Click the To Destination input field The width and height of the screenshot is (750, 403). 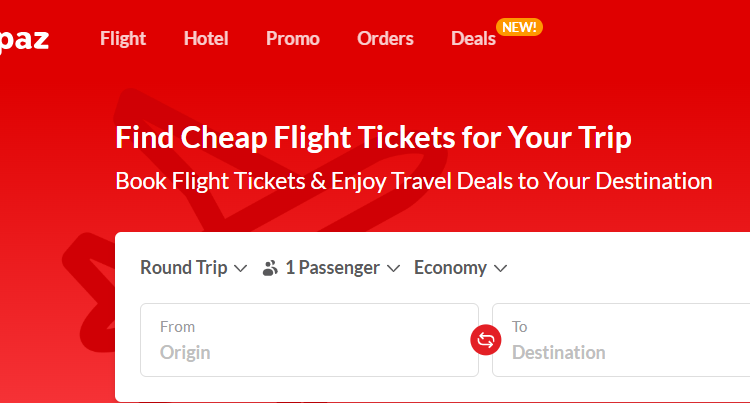click(x=620, y=340)
